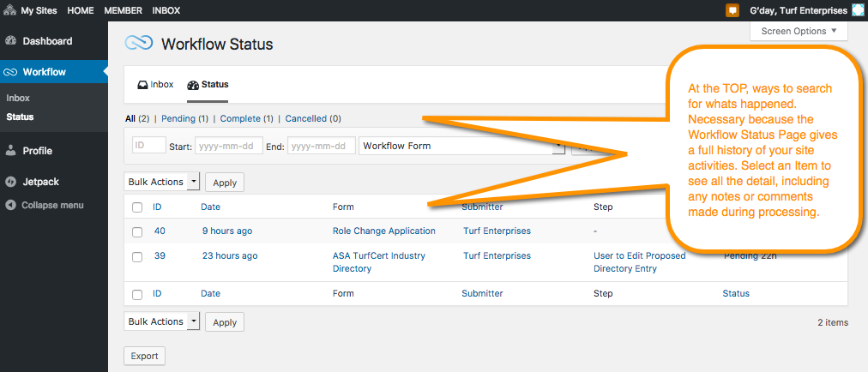Open the Turf Enterprises avatar icon
This screenshot has height=372, width=868.
click(x=858, y=10)
